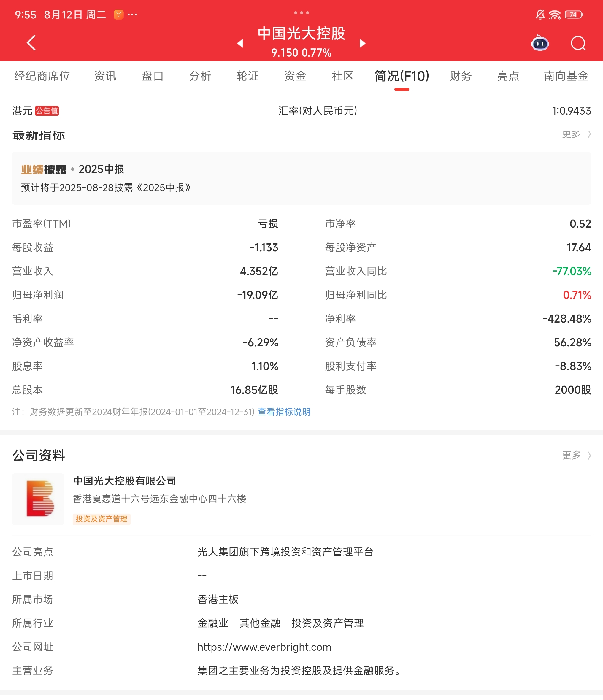
Task: Tap the 香港主板 market value
Action: click(x=218, y=599)
